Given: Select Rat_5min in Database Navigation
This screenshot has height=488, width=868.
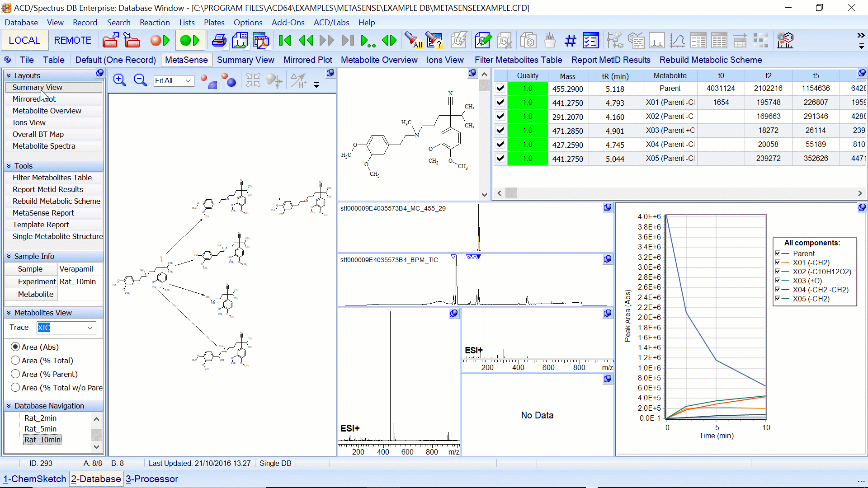Looking at the screenshot, I should [40, 429].
